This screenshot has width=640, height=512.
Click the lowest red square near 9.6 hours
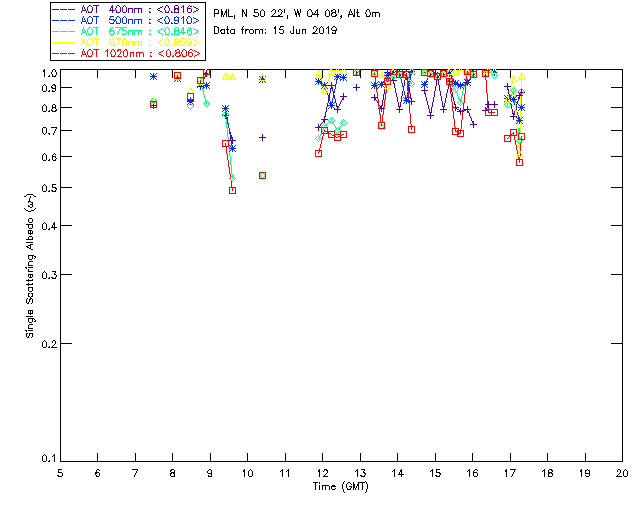[x=232, y=190]
